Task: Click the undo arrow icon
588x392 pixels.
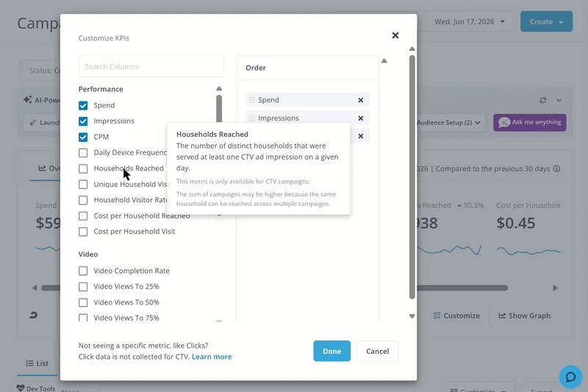Action: (33, 315)
